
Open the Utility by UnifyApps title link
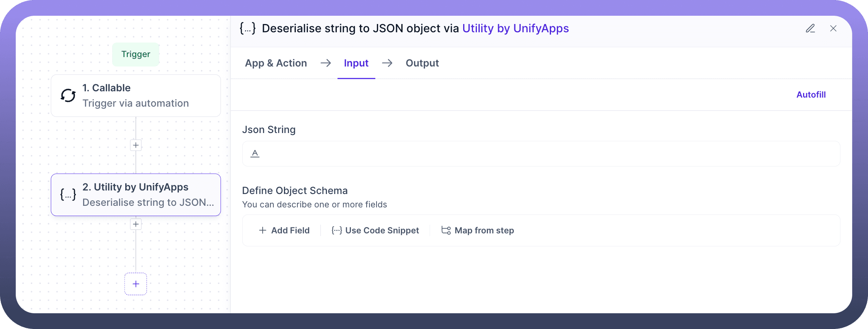click(x=515, y=28)
